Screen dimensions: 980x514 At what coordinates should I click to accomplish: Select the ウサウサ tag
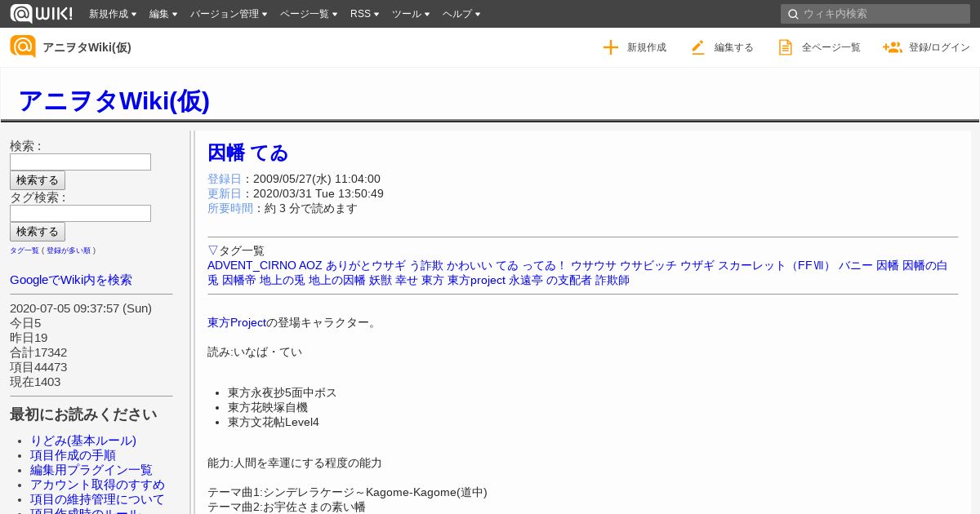[594, 265]
